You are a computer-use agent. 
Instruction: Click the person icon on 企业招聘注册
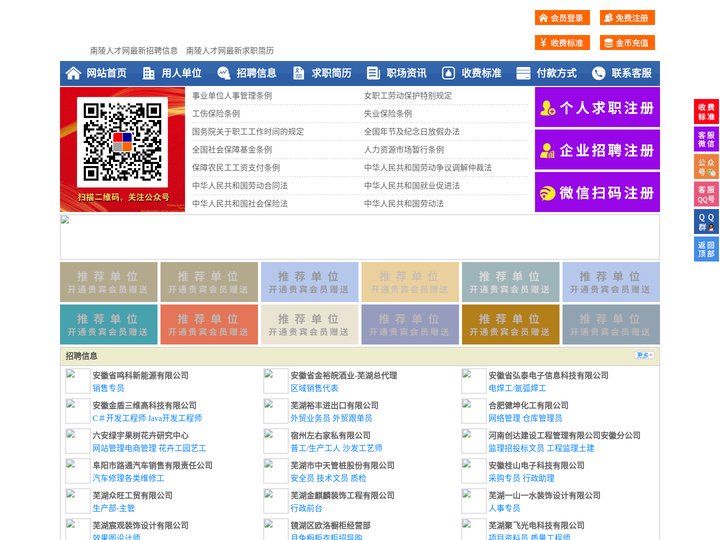pyautogui.click(x=547, y=150)
